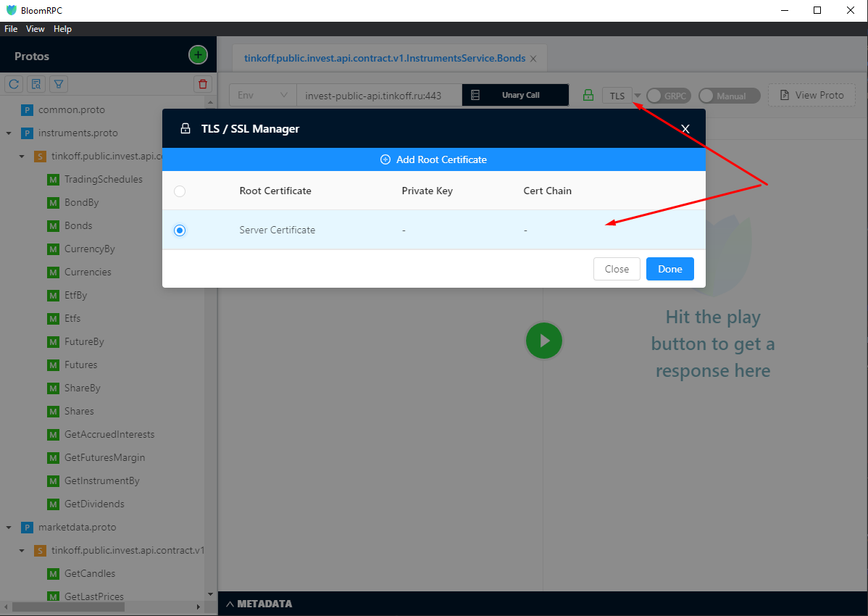Close the InstrumentsService.Bonds tab with its X
The width and height of the screenshot is (868, 616).
pyautogui.click(x=533, y=59)
